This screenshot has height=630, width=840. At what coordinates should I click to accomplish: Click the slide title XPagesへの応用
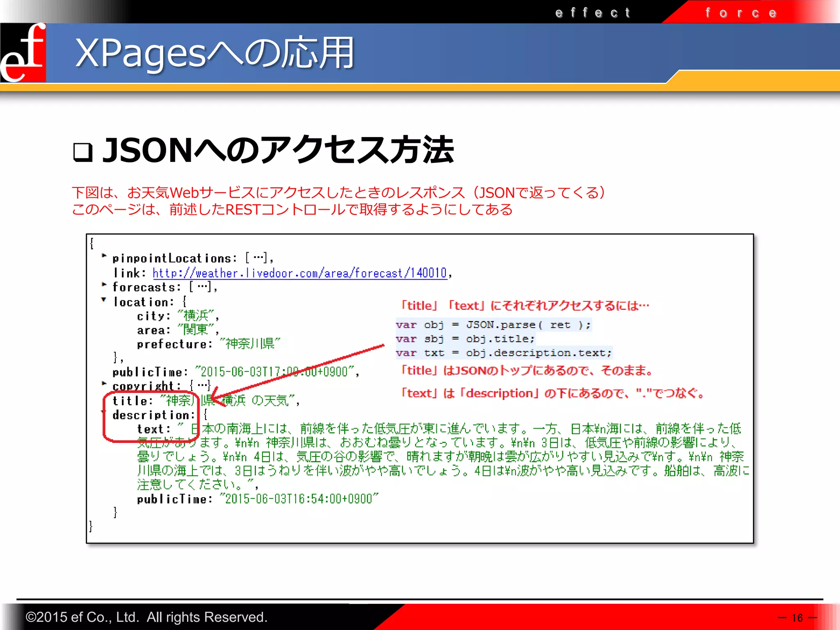(215, 52)
